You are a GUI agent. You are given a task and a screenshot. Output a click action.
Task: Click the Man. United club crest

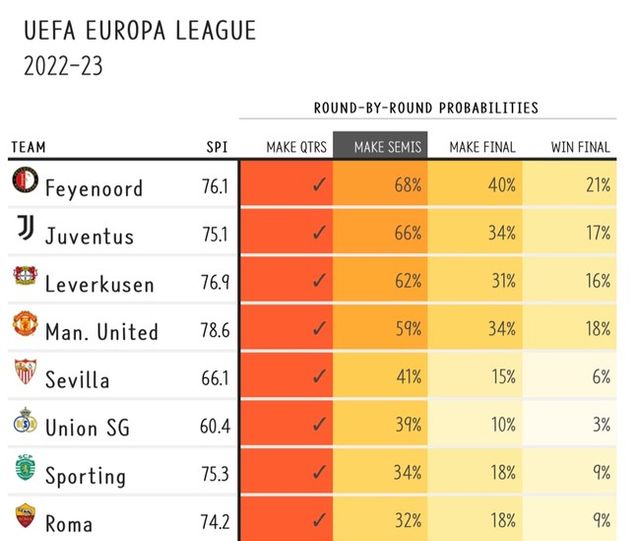click(x=24, y=325)
